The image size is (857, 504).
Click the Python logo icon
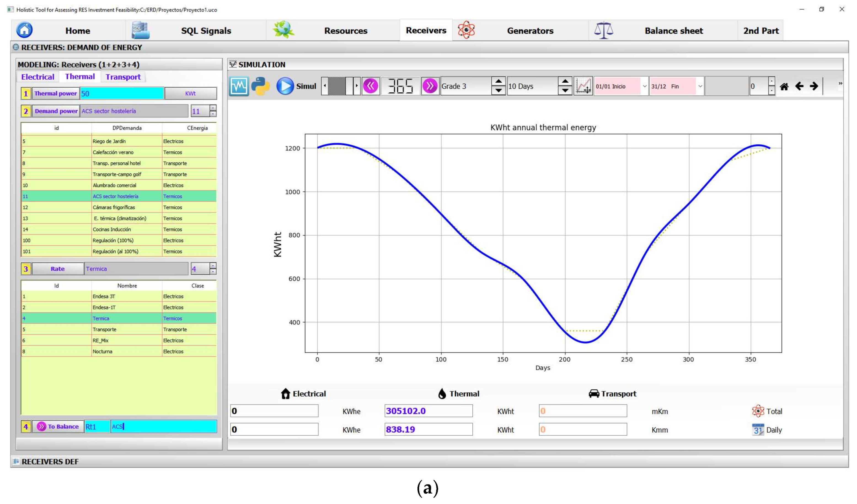(261, 86)
